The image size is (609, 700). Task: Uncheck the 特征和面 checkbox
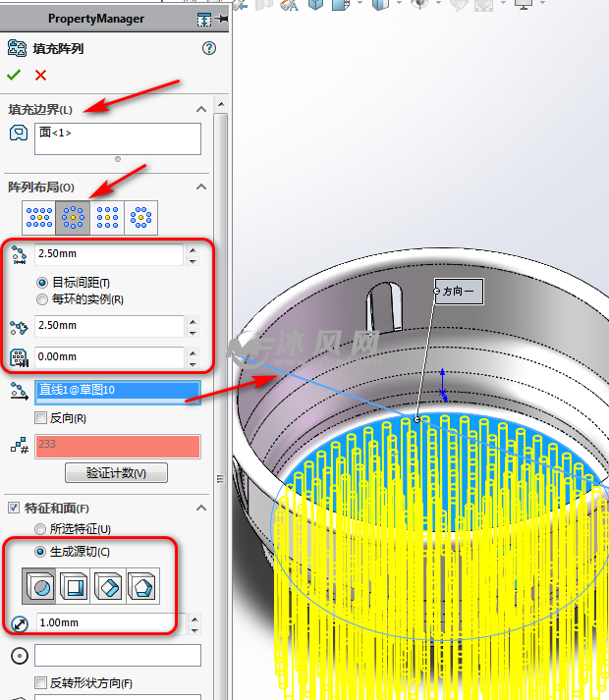[x=14, y=508]
